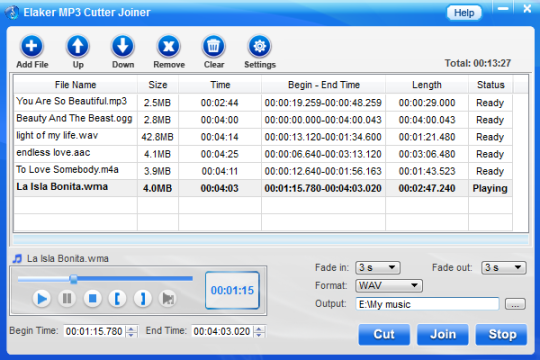Open the Help button in title bar
The width and height of the screenshot is (540, 360).
(x=464, y=13)
